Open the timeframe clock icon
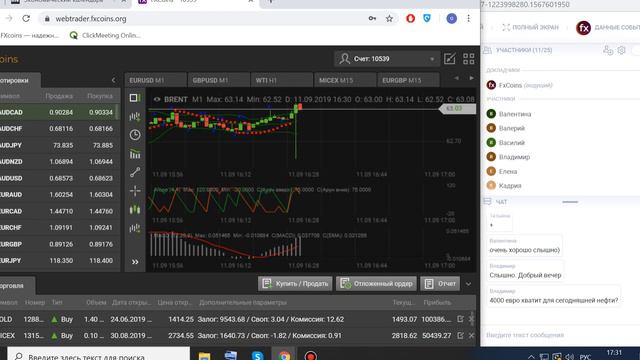640x360 pixels. 135,135
